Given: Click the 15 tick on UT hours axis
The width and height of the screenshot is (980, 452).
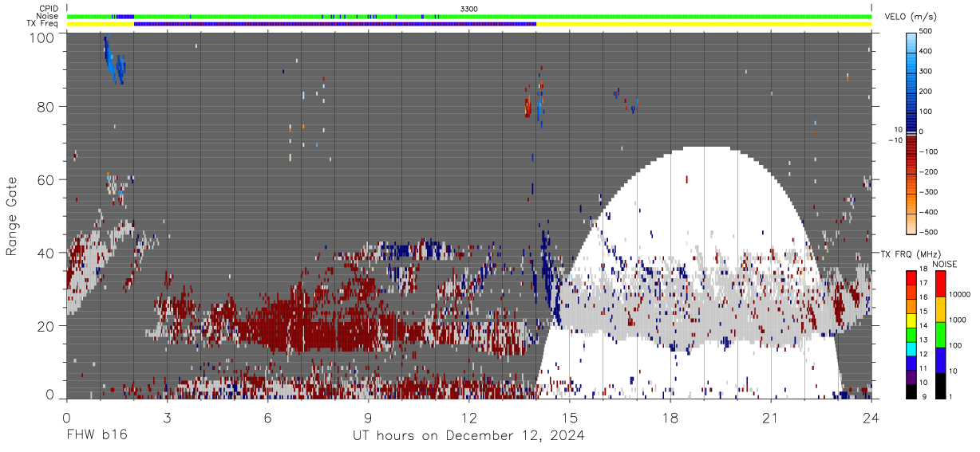Looking at the screenshot, I should [x=570, y=418].
